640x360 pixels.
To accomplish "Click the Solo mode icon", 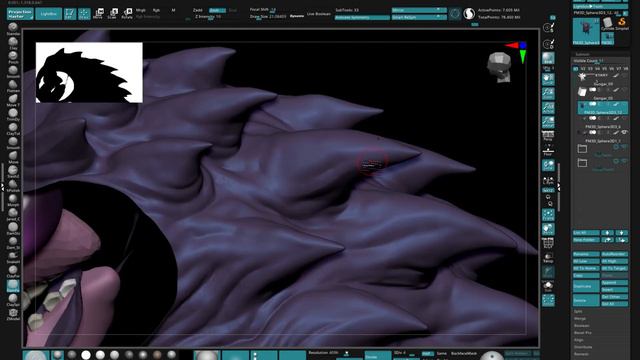I will tap(548, 286).
